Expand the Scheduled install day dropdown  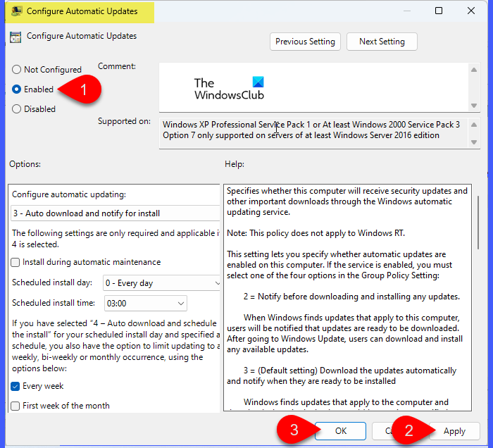point(161,283)
